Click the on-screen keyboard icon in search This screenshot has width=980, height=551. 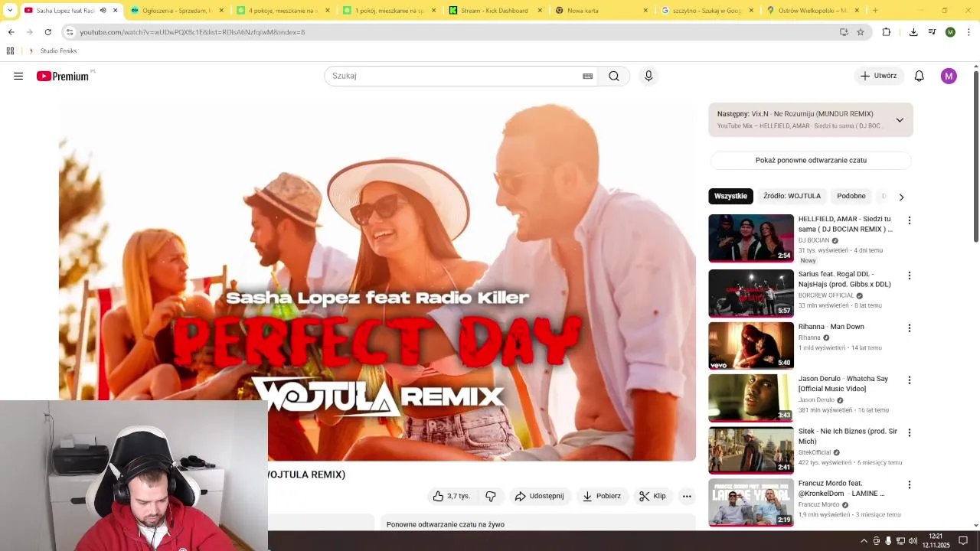[587, 76]
